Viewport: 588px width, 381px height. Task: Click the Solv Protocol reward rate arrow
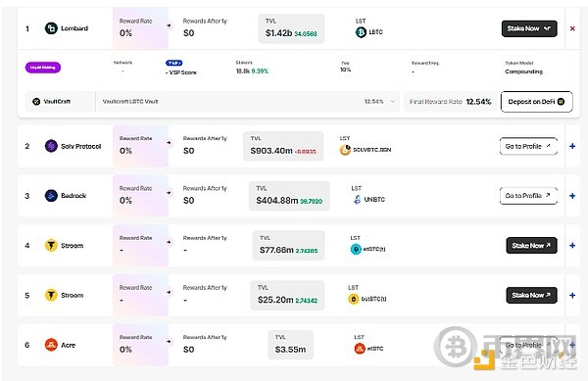pos(170,143)
